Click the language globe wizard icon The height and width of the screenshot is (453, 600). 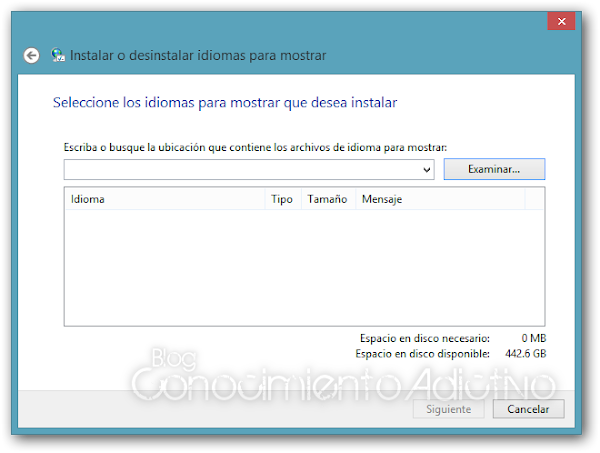(x=58, y=55)
